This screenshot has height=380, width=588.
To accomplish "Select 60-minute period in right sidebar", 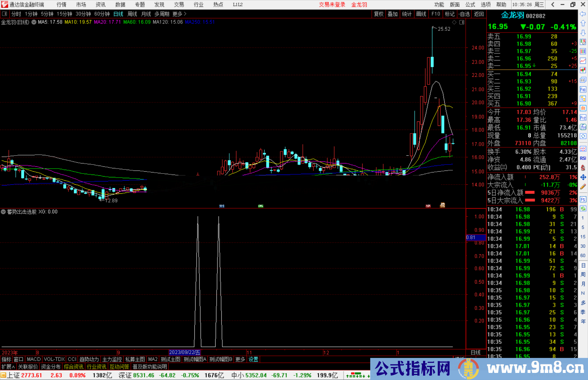I will [583, 256].
